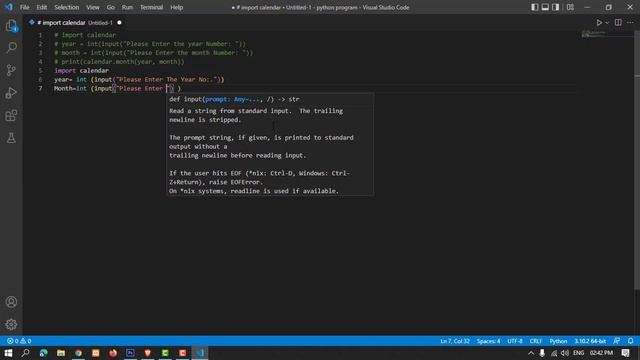Open the Go menu
The height and width of the screenshot is (360, 640).
111,7
